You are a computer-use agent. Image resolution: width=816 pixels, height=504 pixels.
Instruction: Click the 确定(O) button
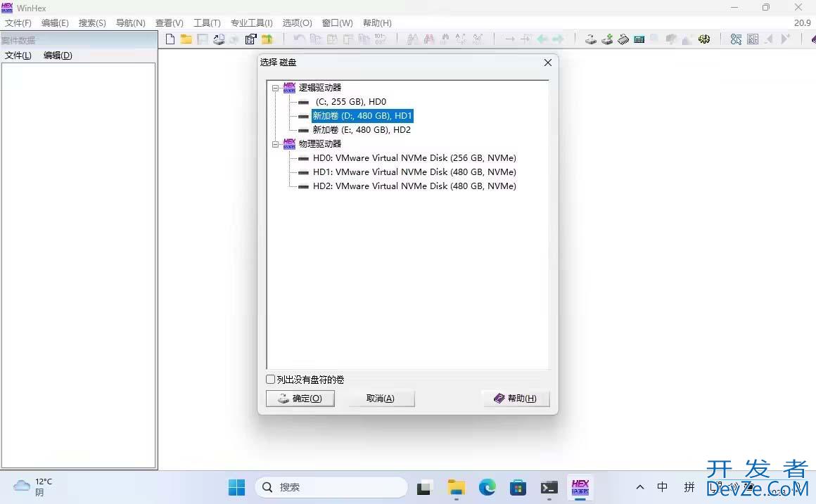point(300,399)
